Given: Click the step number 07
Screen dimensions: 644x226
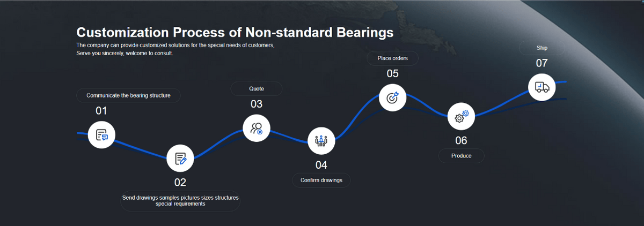Looking at the screenshot, I should pyautogui.click(x=541, y=63).
